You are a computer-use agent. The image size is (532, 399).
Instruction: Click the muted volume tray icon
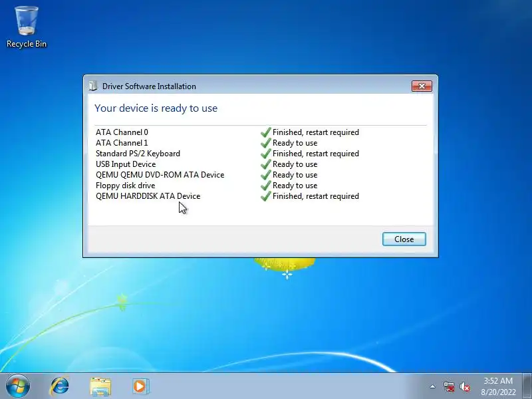464,386
